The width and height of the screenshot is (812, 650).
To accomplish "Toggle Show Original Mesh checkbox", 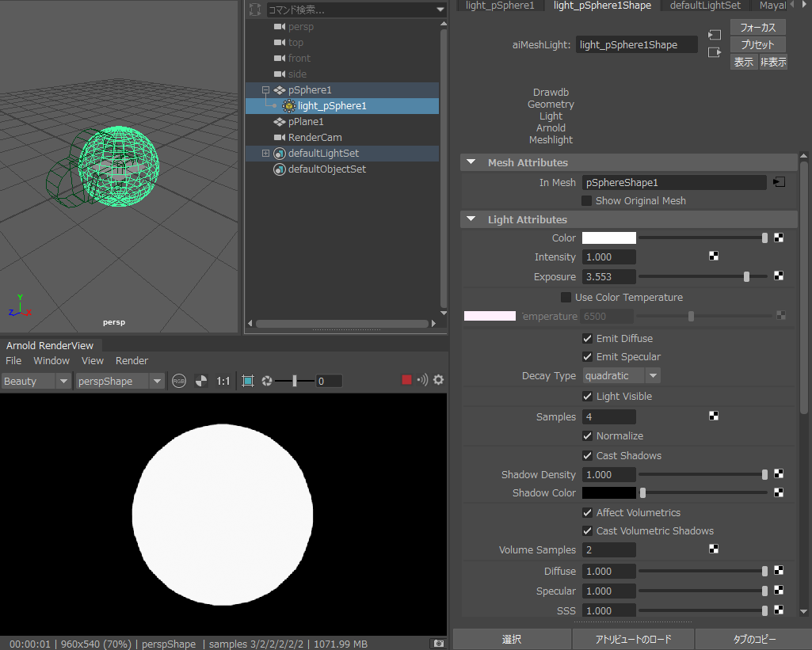I will (587, 200).
